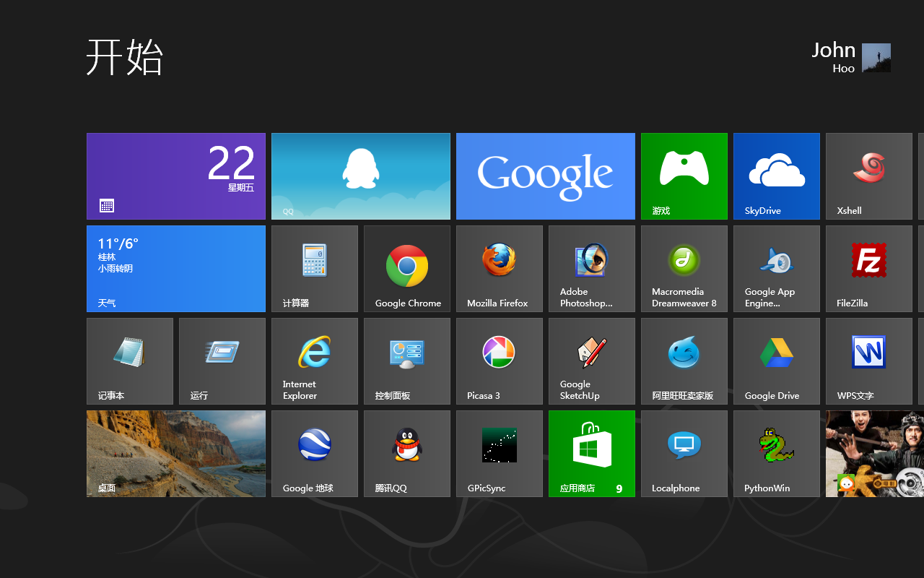The height and width of the screenshot is (578, 924).
Task: Open the 应用商店 store tile
Action: click(591, 454)
